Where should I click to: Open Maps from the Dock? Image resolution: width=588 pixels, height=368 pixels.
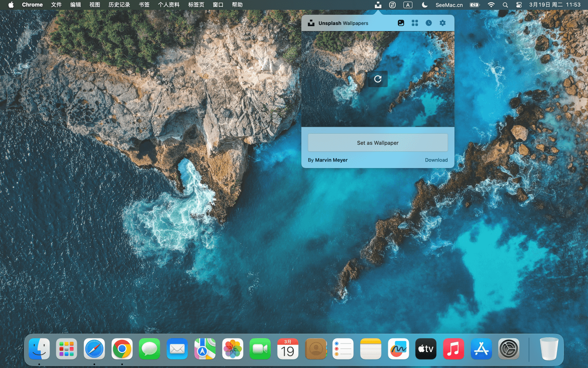coord(205,349)
